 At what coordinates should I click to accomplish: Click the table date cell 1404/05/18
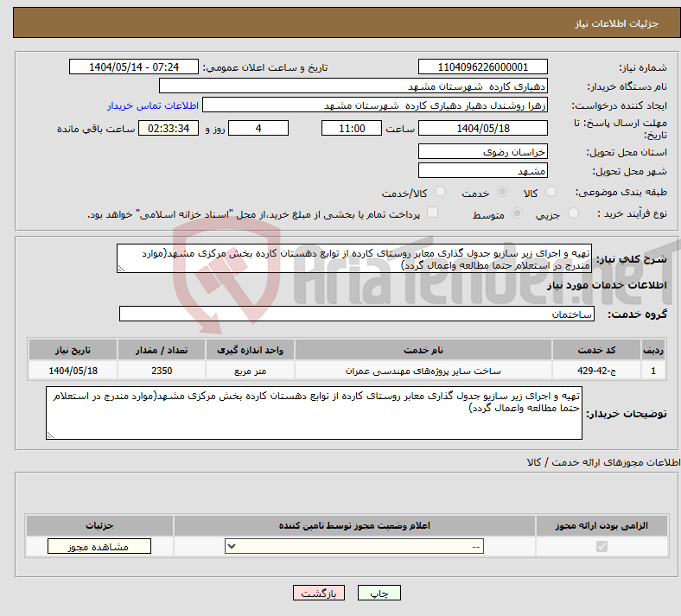73,371
